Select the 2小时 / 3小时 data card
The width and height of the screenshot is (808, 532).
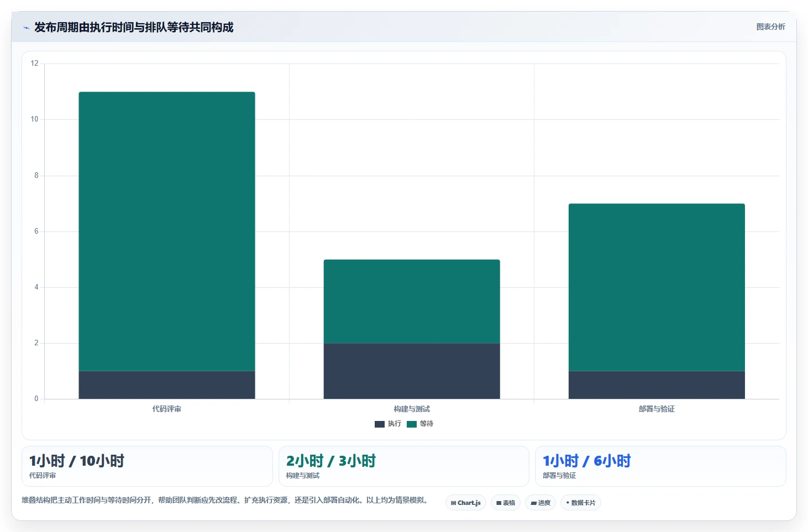[404, 466]
